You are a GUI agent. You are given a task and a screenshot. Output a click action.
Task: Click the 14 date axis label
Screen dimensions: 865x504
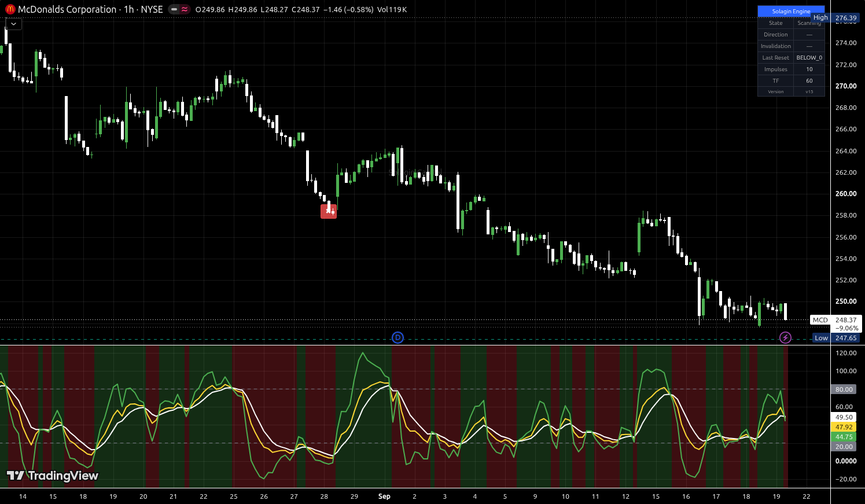(x=23, y=496)
